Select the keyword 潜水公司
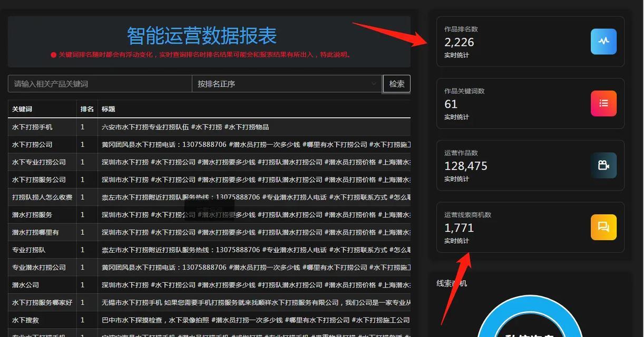644x337 pixels. pos(25,285)
